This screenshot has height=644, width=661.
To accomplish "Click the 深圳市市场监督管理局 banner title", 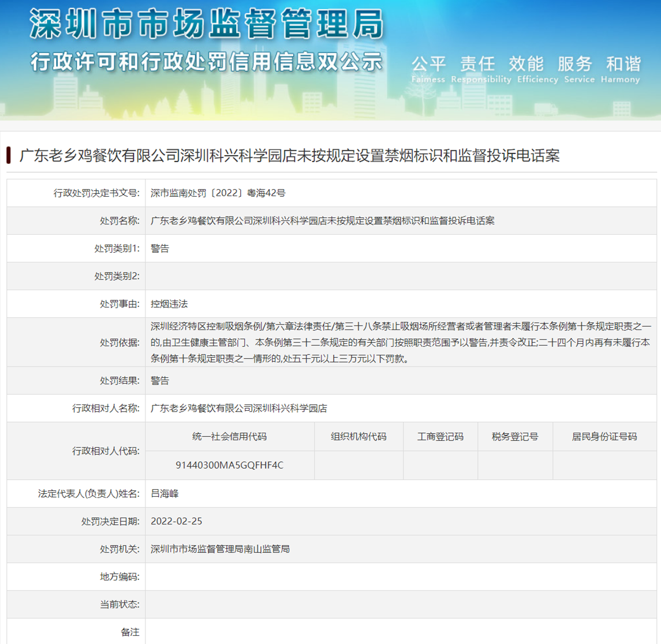I will [x=207, y=24].
